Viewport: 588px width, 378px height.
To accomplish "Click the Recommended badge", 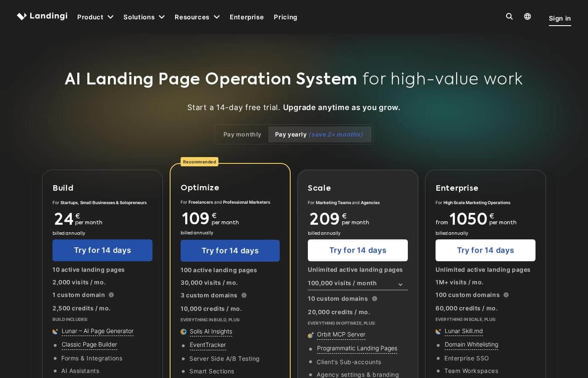I will (199, 162).
